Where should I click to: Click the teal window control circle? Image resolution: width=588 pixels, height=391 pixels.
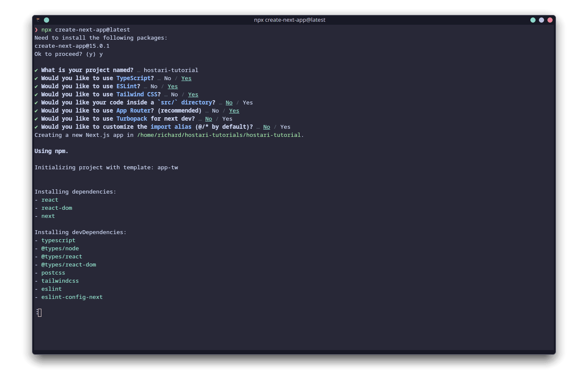coord(533,20)
